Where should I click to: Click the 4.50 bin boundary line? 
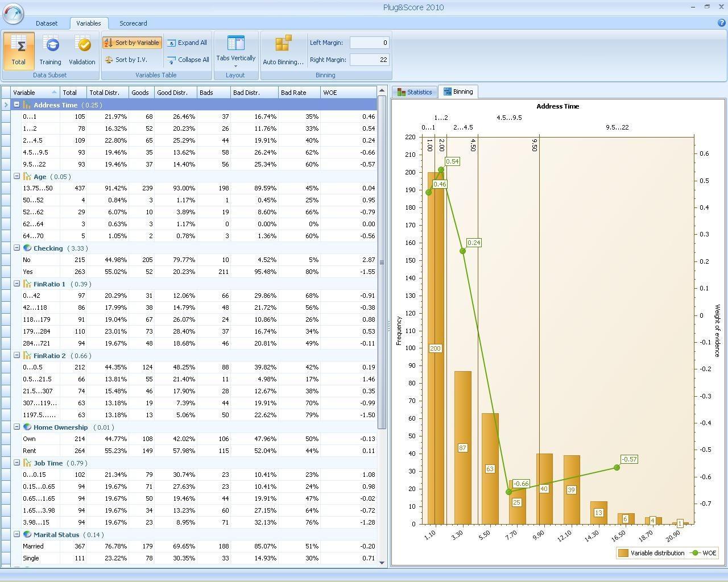pos(478,330)
